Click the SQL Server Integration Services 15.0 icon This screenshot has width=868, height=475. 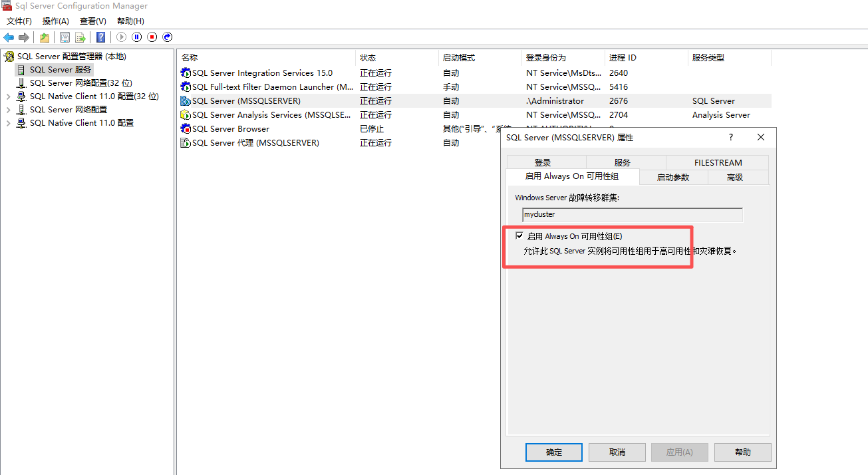click(x=186, y=73)
